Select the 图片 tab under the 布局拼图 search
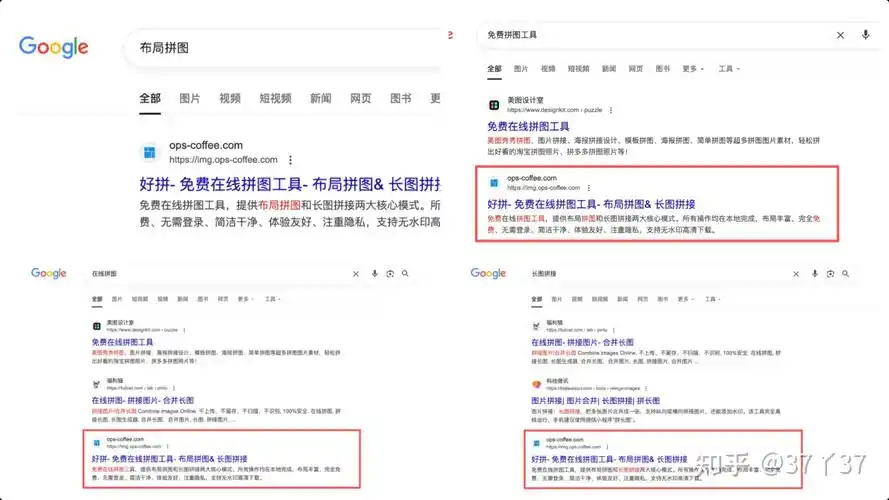 (x=190, y=99)
